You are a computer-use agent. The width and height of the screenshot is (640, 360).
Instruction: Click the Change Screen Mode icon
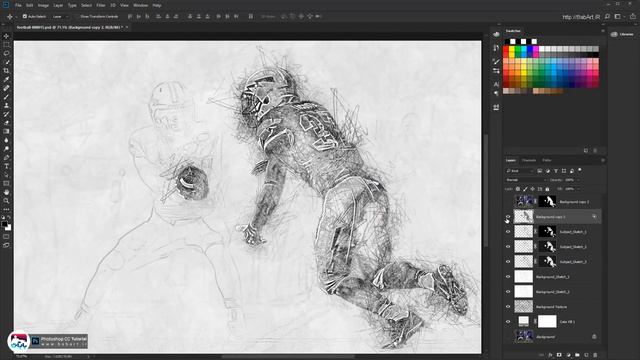(6, 245)
